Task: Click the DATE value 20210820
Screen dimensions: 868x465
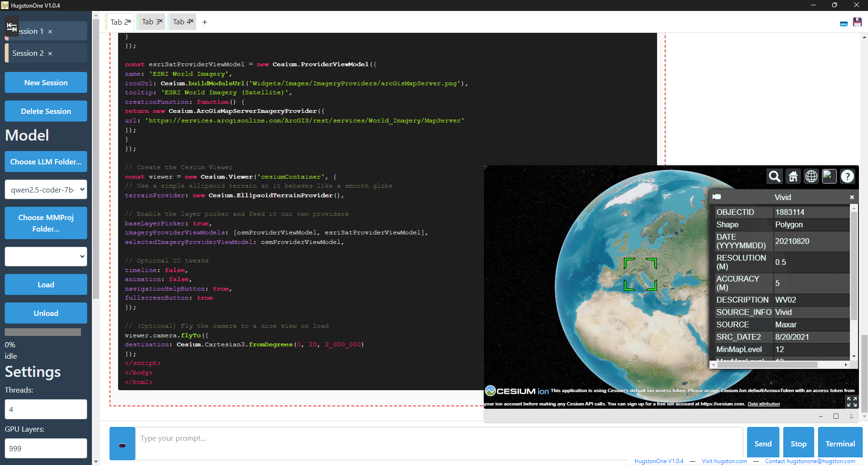Action: pyautogui.click(x=792, y=241)
